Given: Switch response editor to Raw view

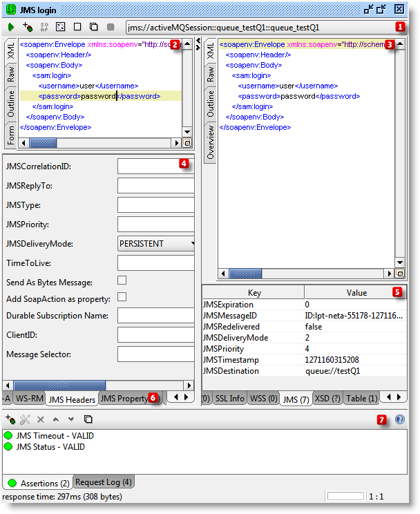Looking at the screenshot, I should (x=211, y=75).
